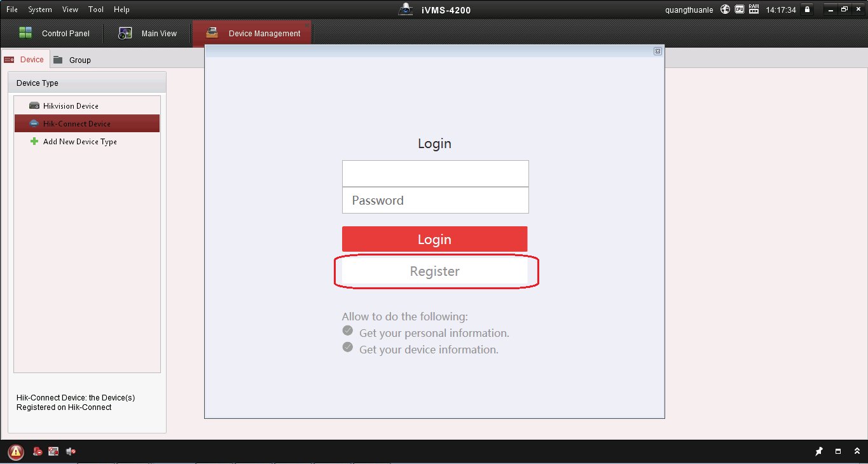
Task: Click the network globe status icon
Action: (726, 10)
